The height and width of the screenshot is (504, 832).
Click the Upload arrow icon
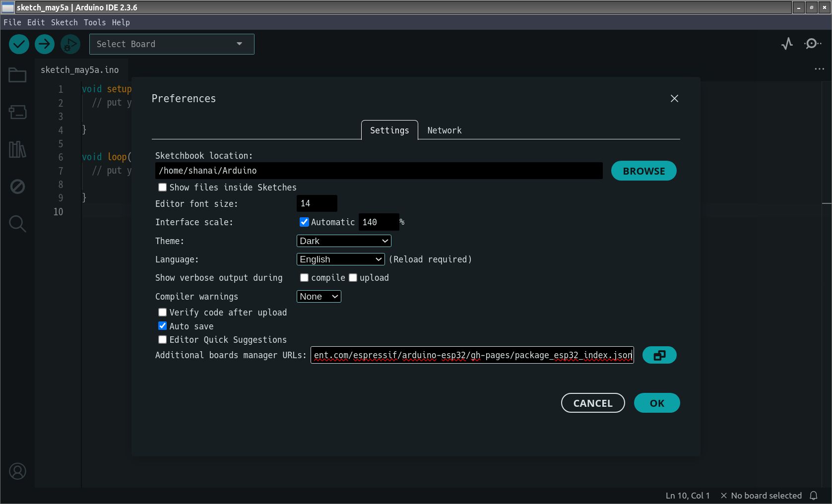pos(45,44)
